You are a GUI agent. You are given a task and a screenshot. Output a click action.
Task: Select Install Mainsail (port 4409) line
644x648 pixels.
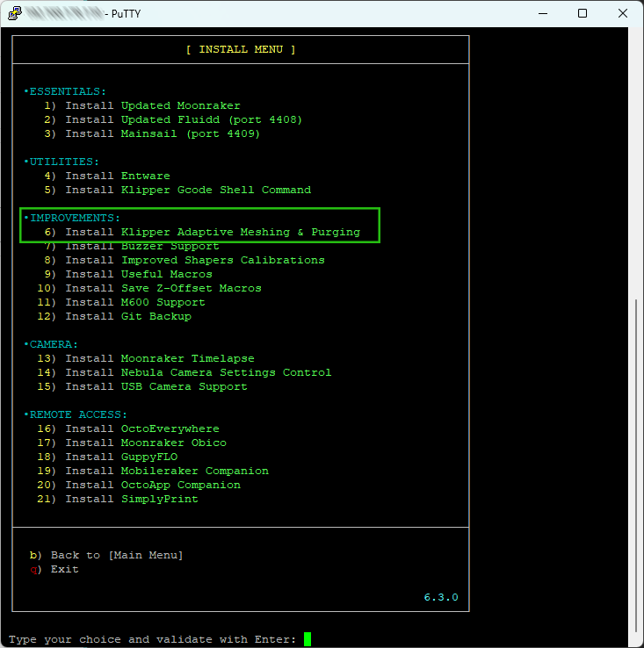tap(152, 133)
